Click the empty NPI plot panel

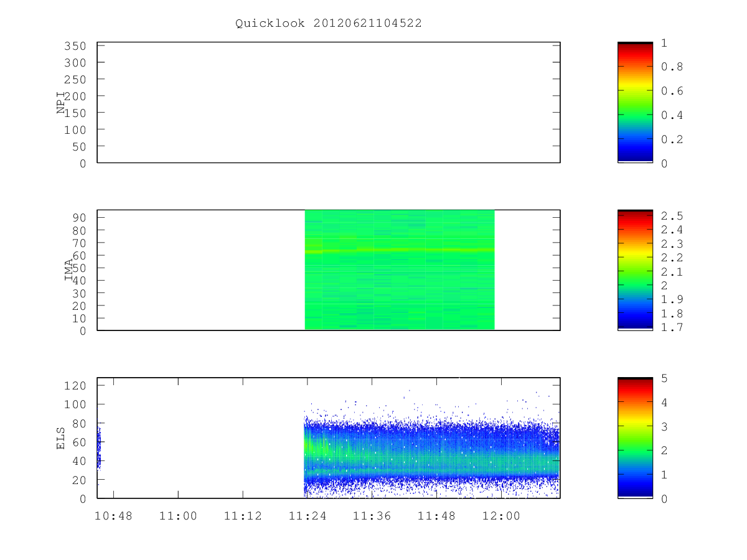point(329,103)
